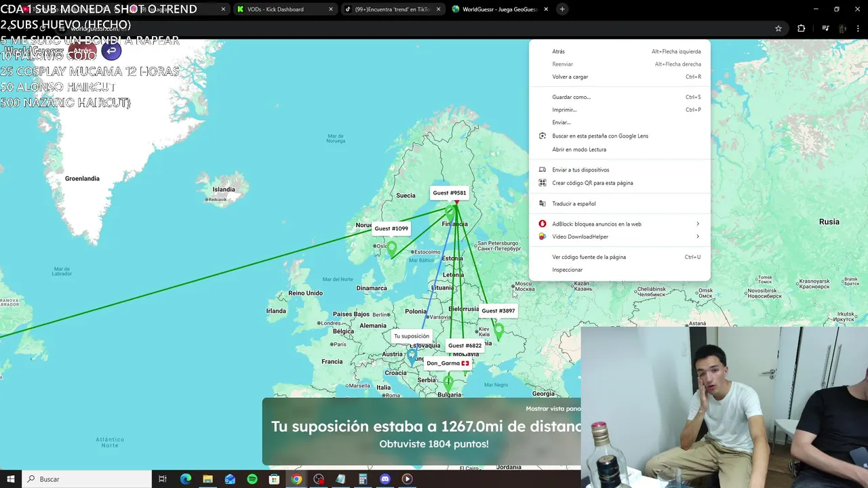This screenshot has width=868, height=488.
Task: Close the WorldGuessr tab
Action: [546, 9]
